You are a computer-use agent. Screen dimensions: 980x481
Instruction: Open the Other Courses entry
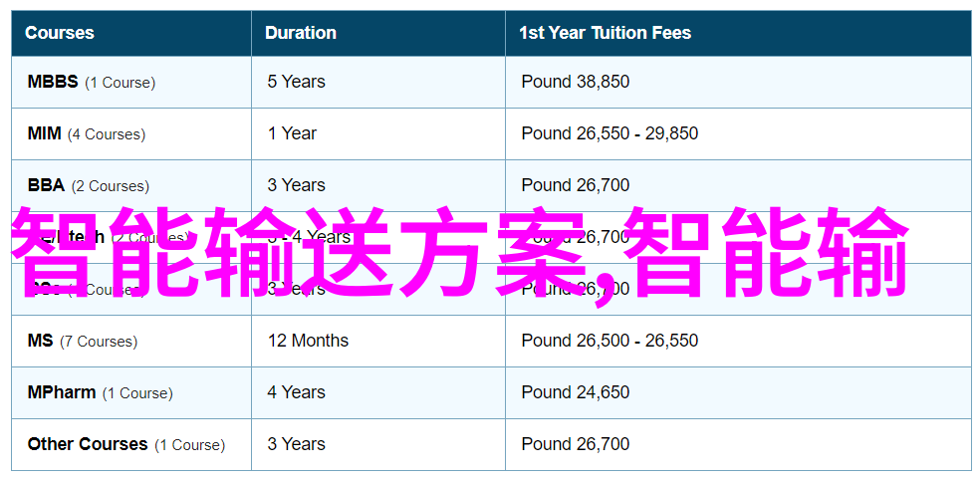coord(88,445)
